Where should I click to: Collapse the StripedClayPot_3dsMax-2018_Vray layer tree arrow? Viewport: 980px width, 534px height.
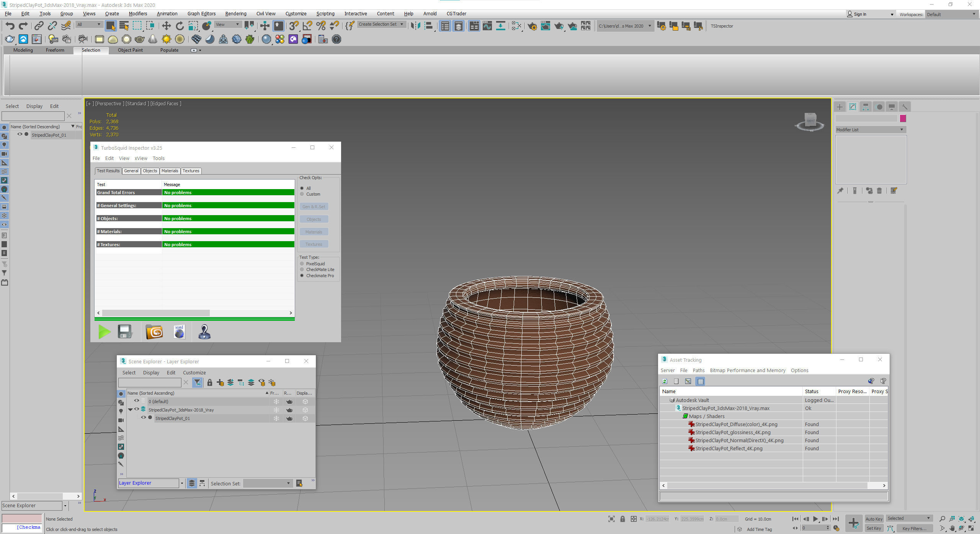tap(130, 410)
